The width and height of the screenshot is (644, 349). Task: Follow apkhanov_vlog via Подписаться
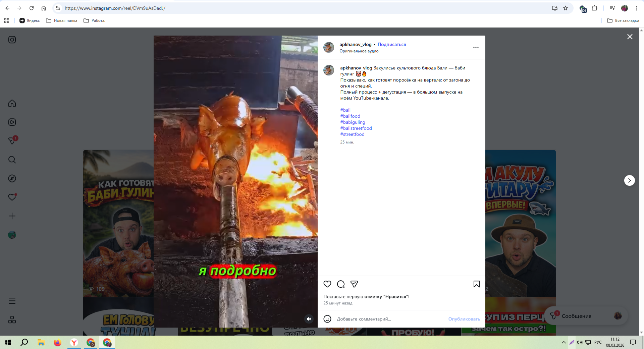[x=392, y=44]
